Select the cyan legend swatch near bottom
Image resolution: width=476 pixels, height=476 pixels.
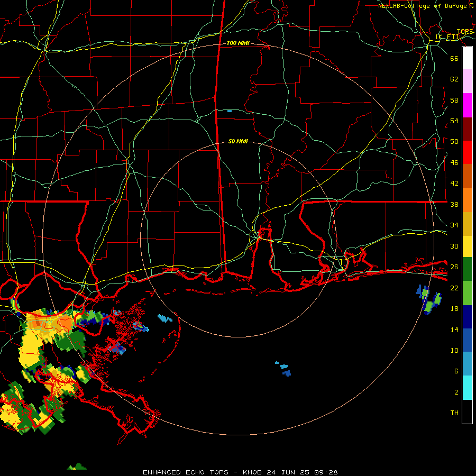(467, 388)
